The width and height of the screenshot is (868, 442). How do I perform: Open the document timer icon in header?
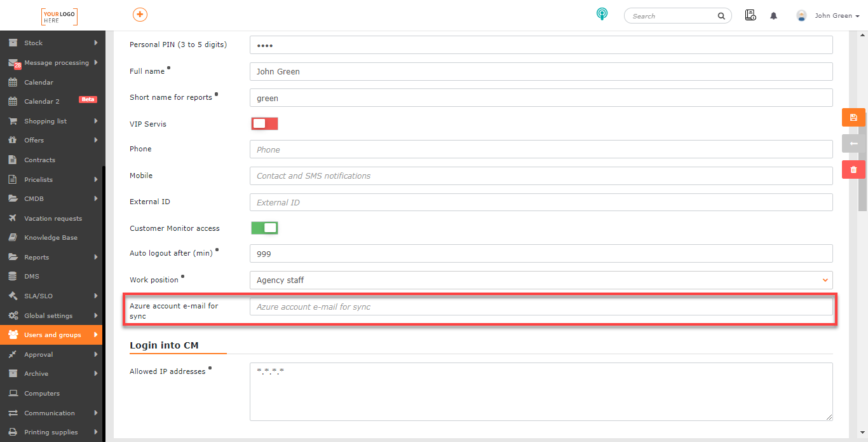(750, 15)
